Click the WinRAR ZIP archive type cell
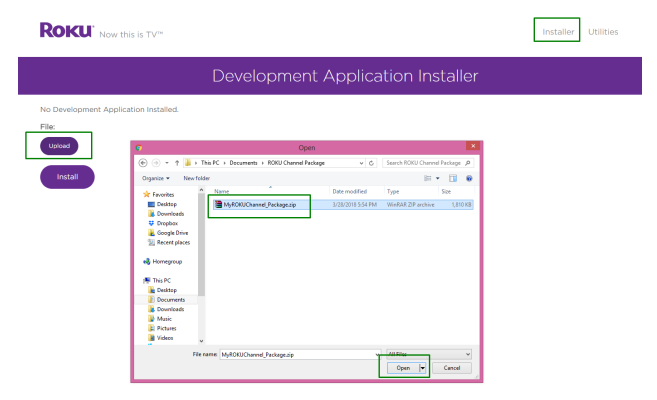This screenshot has width=657, height=400. (x=410, y=205)
